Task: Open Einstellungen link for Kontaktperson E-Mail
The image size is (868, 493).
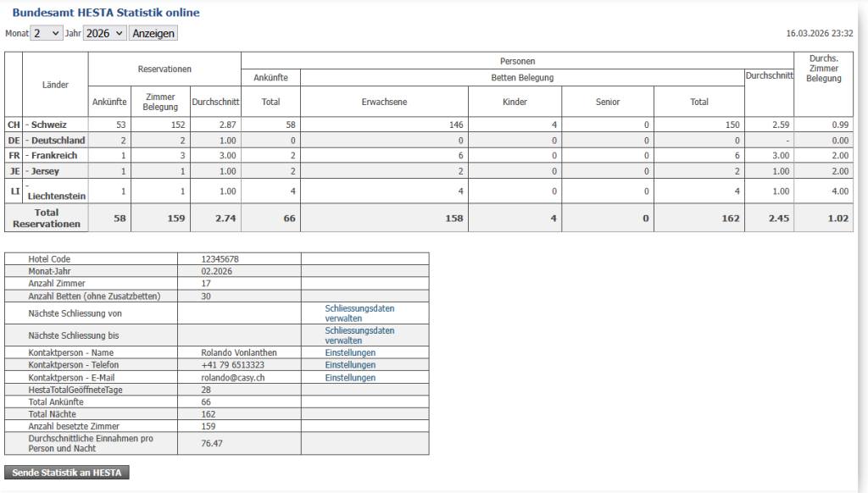Action: [x=350, y=378]
